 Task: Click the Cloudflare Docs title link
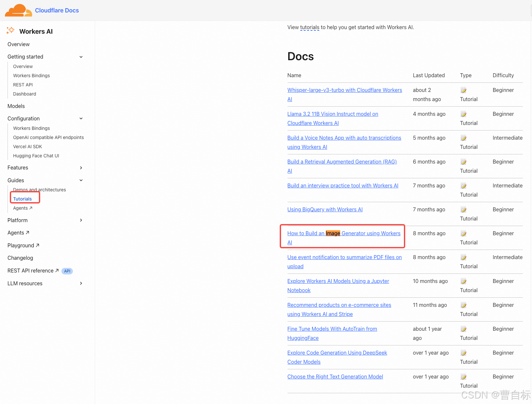[x=57, y=10]
